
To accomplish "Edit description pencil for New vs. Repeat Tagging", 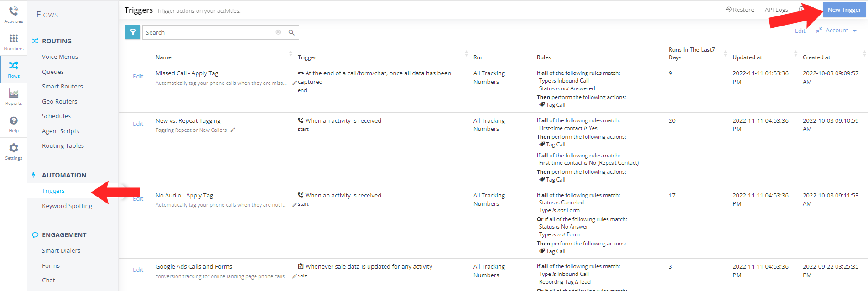I will (233, 130).
